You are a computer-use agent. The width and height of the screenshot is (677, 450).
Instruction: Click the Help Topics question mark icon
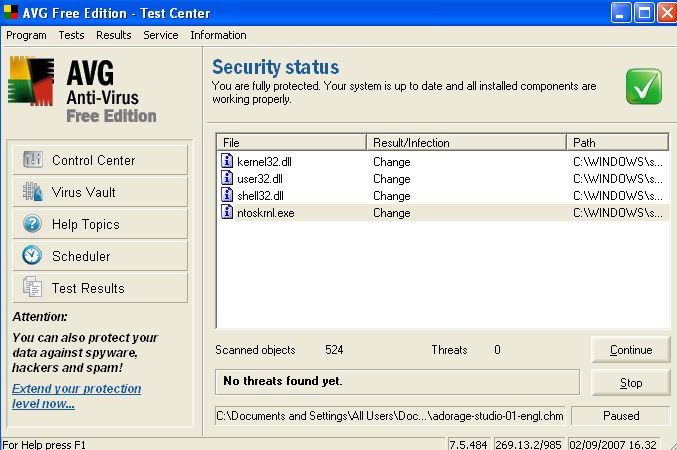[x=32, y=224]
